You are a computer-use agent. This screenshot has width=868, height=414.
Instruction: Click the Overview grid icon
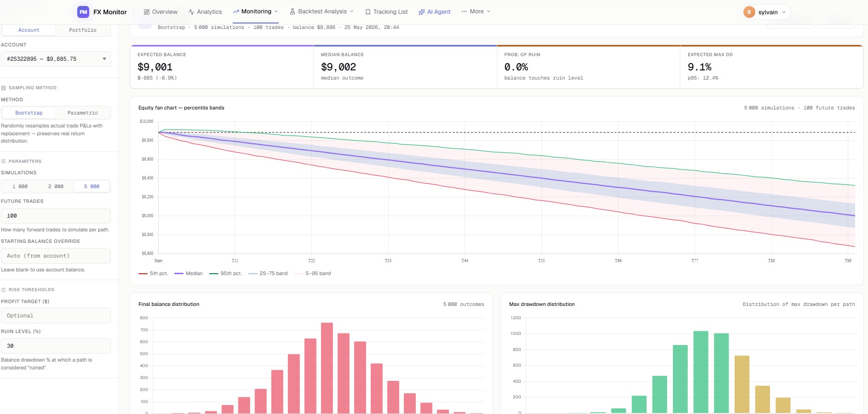coord(147,12)
